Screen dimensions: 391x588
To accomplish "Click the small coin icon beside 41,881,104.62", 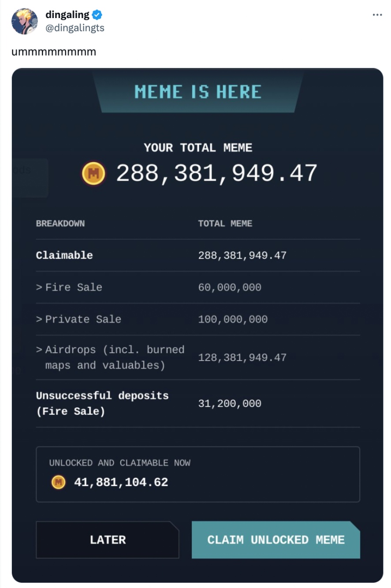I will click(x=58, y=482).
